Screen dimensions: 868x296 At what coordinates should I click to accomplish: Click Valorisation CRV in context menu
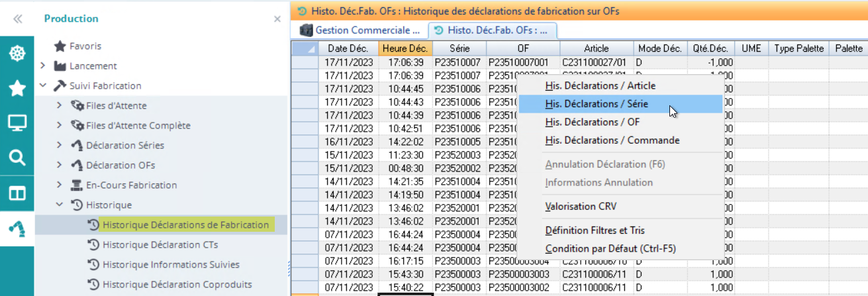pos(580,206)
